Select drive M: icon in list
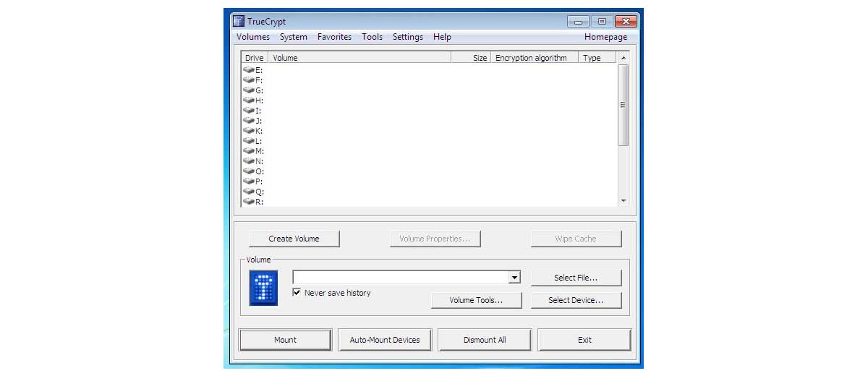This screenshot has height=376, width=868. [x=249, y=151]
